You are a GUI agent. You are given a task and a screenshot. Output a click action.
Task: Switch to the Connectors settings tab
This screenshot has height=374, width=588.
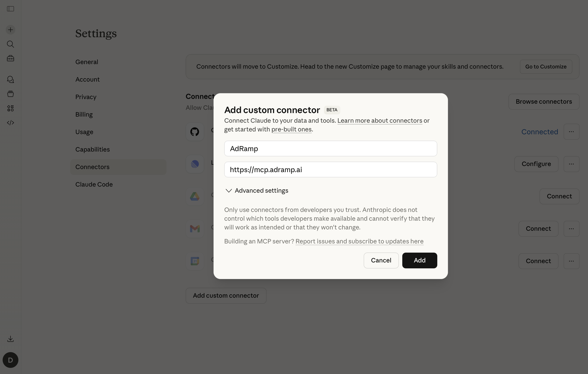click(x=92, y=167)
